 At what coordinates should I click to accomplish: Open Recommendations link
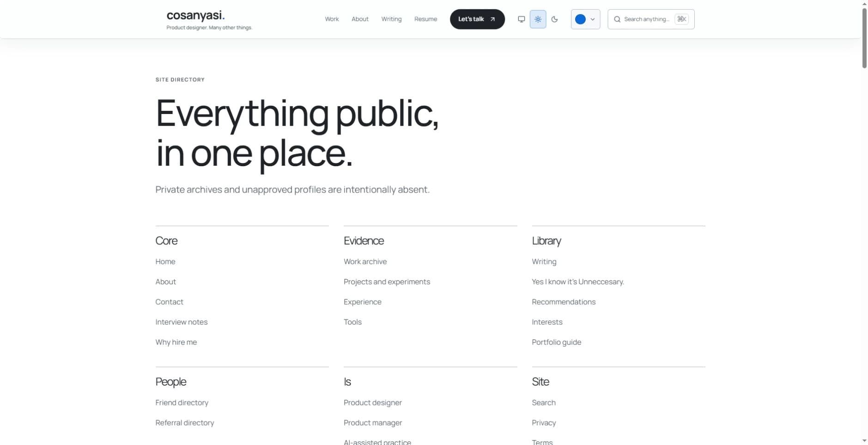pyautogui.click(x=564, y=302)
